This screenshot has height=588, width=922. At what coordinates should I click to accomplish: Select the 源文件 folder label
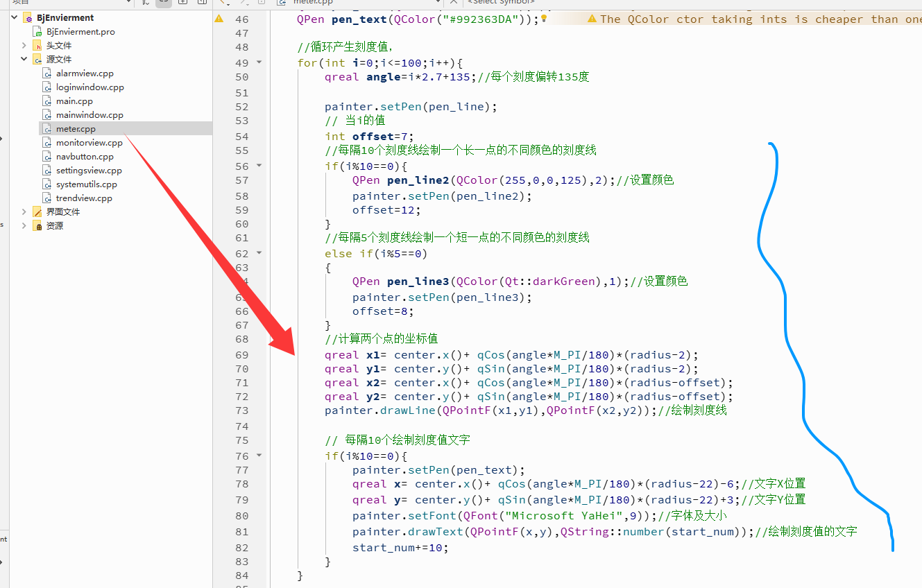pos(59,60)
